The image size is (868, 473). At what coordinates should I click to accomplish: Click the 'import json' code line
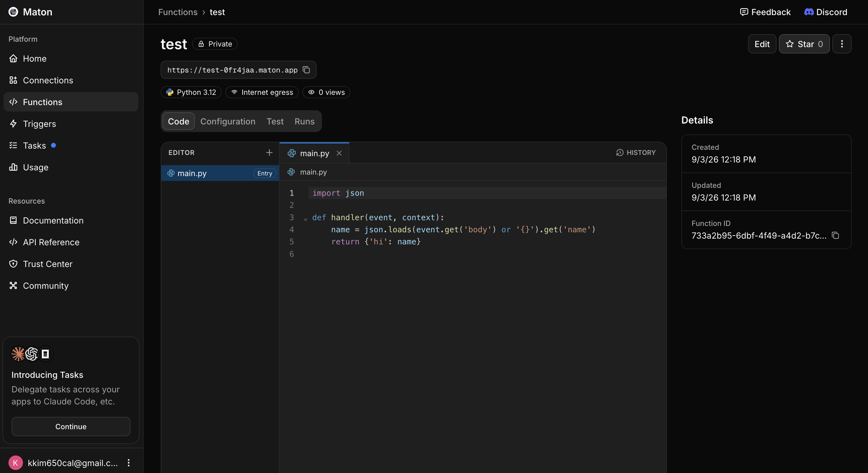[x=338, y=193]
